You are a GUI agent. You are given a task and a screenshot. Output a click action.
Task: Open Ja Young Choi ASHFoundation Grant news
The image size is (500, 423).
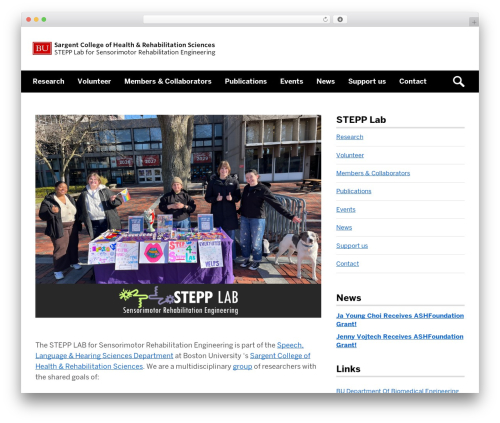click(x=400, y=320)
